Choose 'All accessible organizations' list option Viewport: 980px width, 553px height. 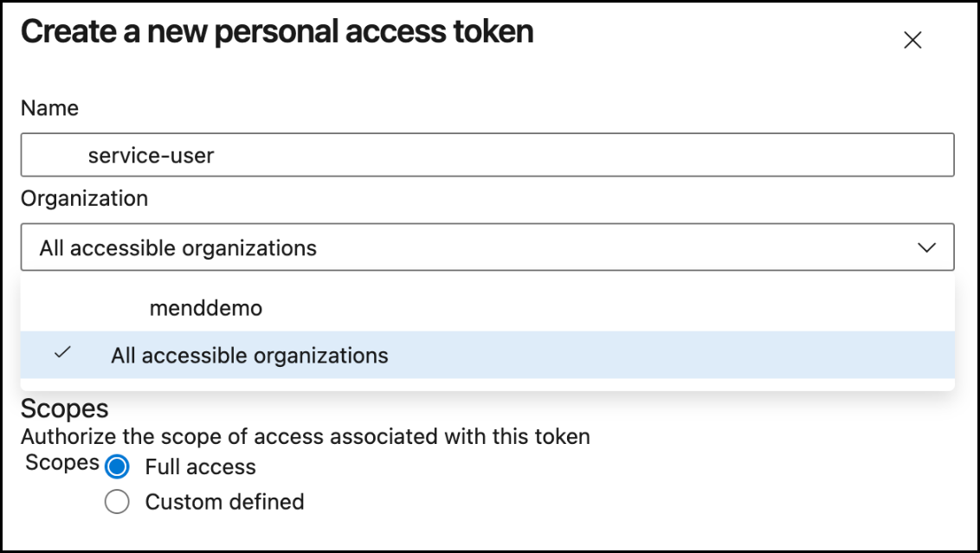click(249, 355)
